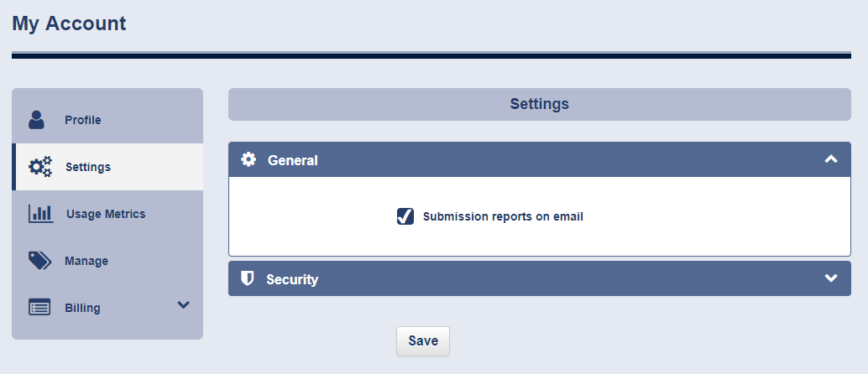This screenshot has width=868, height=374.
Task: Click the Billing list icon
Action: (39, 307)
